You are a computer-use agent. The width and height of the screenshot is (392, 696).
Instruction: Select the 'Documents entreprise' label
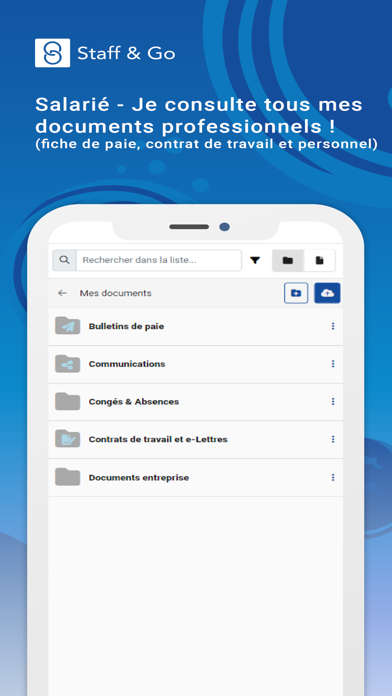tap(139, 478)
